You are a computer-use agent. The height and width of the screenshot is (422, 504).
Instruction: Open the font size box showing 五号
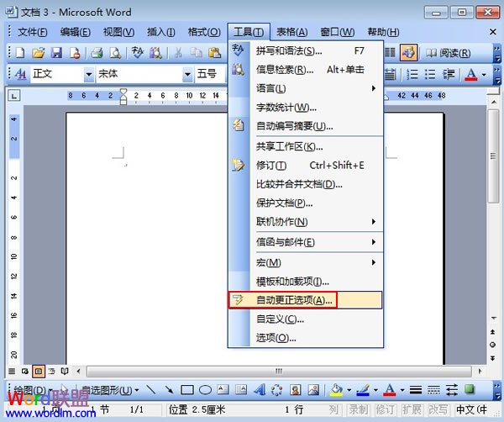point(210,74)
